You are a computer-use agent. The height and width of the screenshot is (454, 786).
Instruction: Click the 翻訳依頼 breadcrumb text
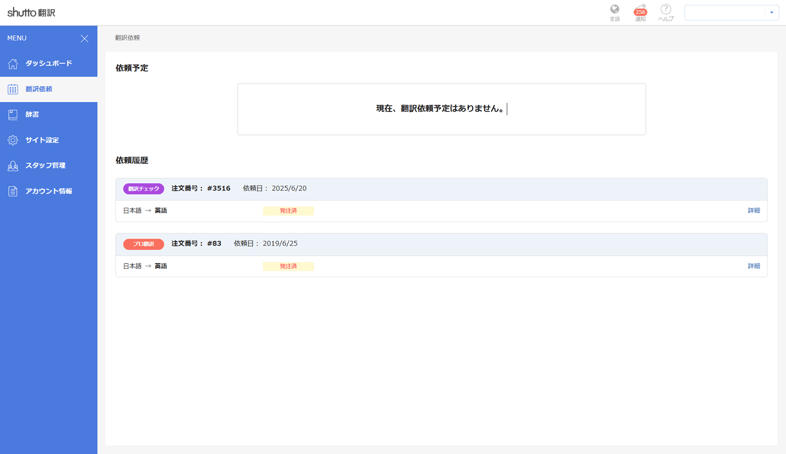pos(127,38)
